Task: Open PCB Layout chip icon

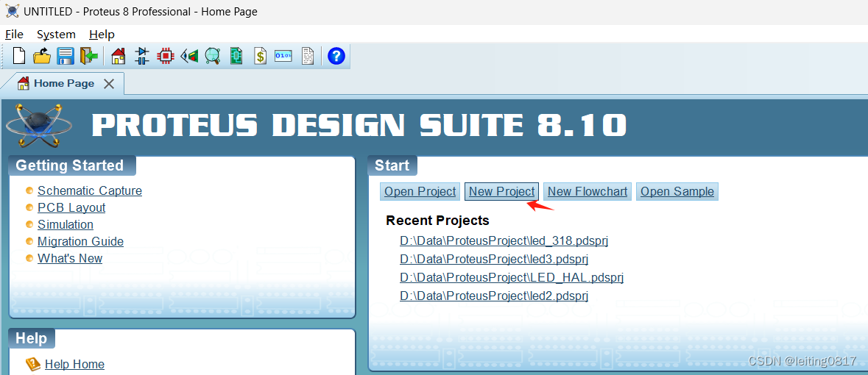Action: [x=165, y=56]
